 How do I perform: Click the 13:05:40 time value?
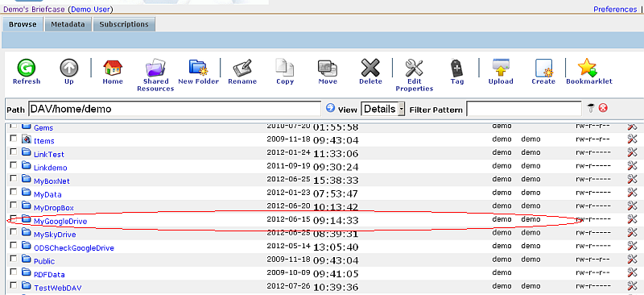click(336, 247)
